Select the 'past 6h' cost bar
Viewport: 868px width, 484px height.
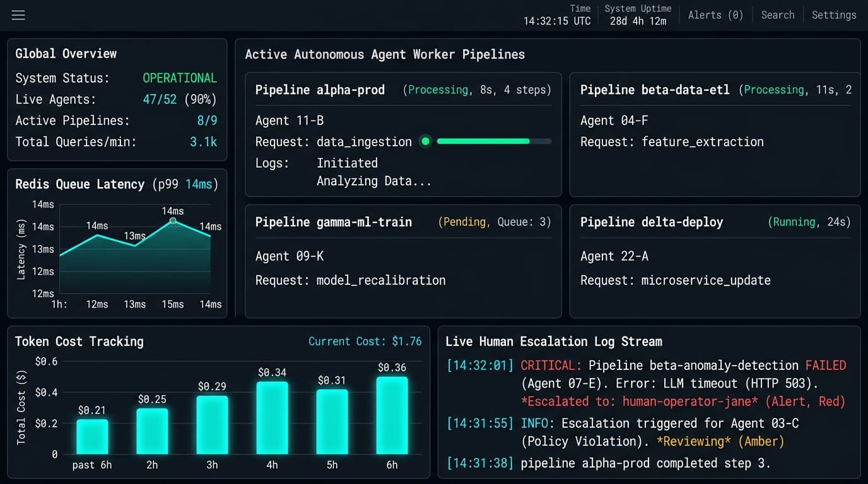pyautogui.click(x=92, y=437)
